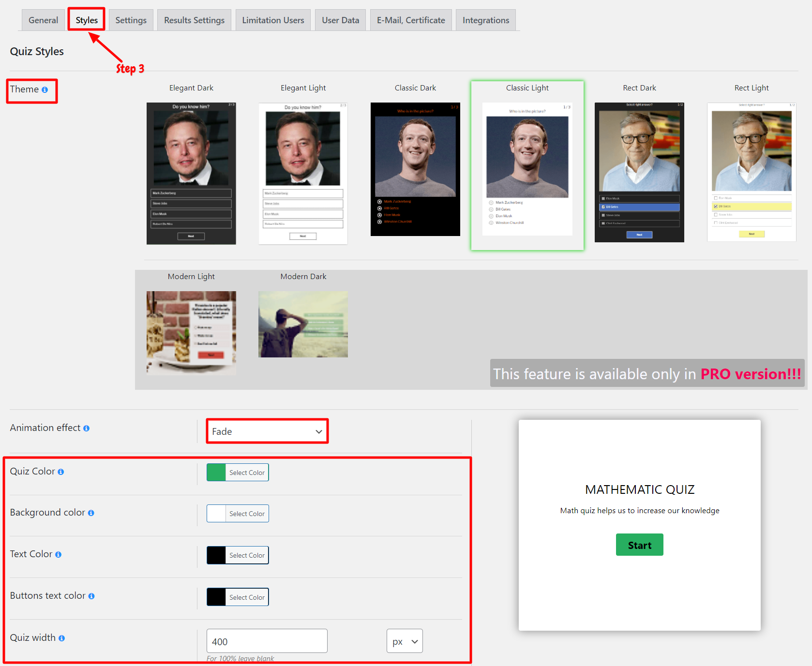Image resolution: width=812 pixels, height=666 pixels.
Task: Click the Quiz width input field
Action: pos(267,641)
